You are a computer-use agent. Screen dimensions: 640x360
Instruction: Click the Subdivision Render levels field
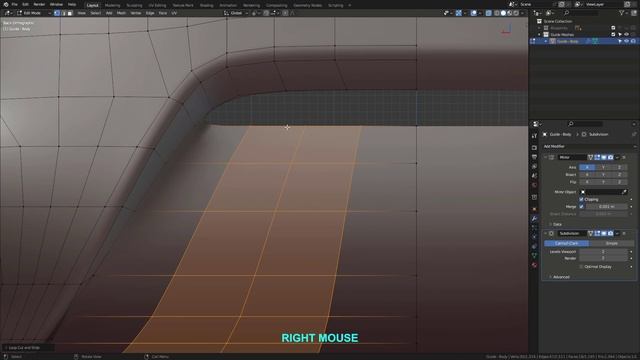[x=603, y=258]
